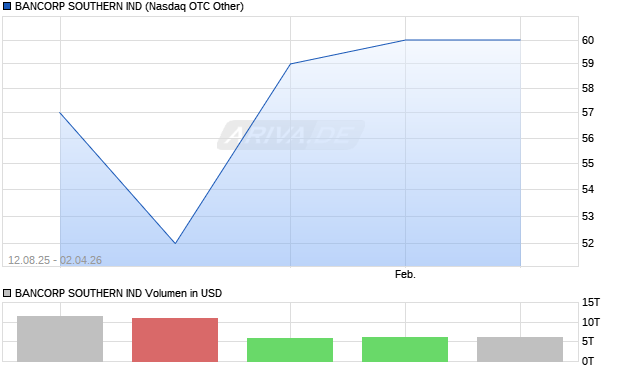Click the 15T volume axis label
Image resolution: width=620 pixels, height=371 pixels.
591,303
